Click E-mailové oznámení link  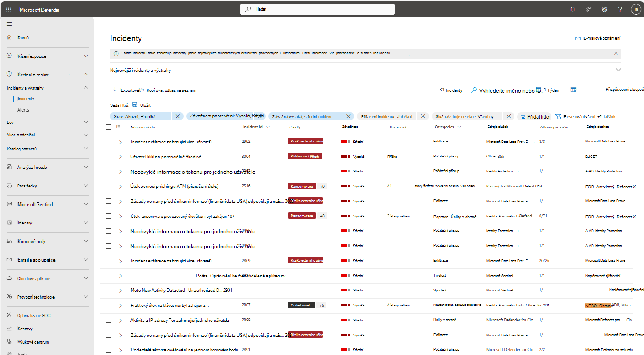pos(598,38)
